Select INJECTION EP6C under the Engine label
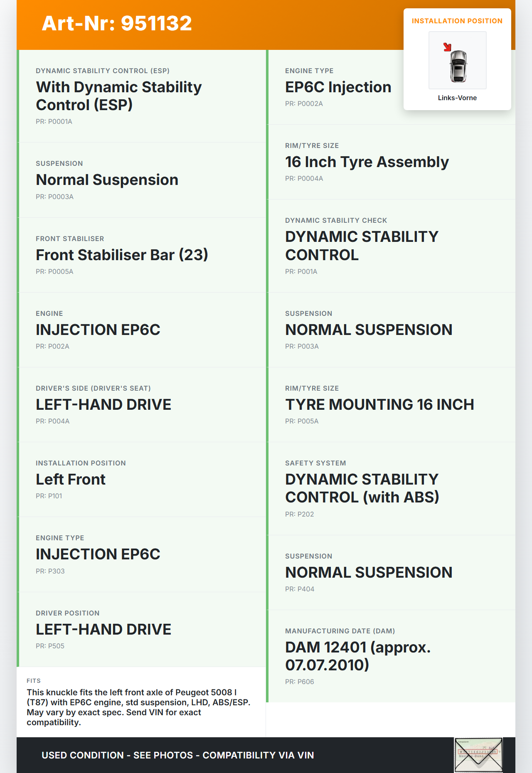Screen dimensions: 532x773 pos(98,330)
